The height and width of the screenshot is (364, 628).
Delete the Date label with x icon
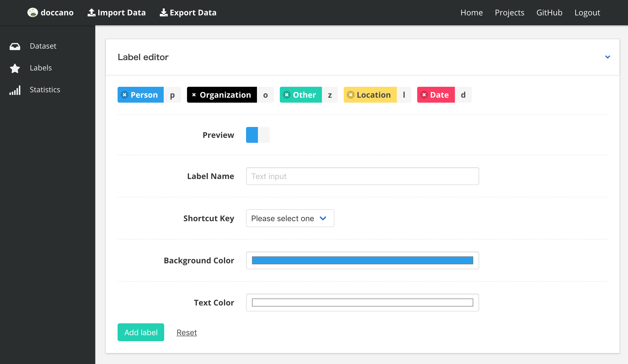click(x=424, y=95)
